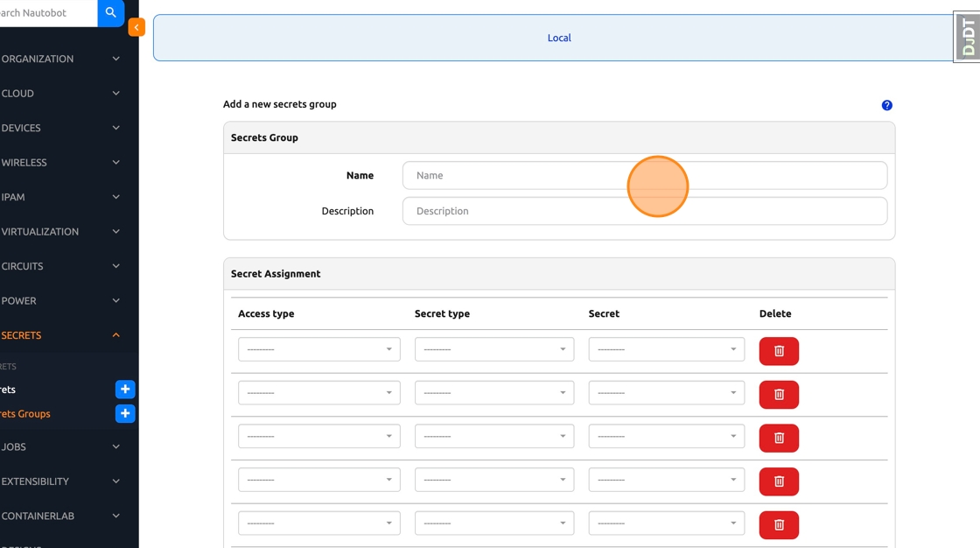Open first row Access type dropdown
This screenshot has width=980, height=548.
318,349
